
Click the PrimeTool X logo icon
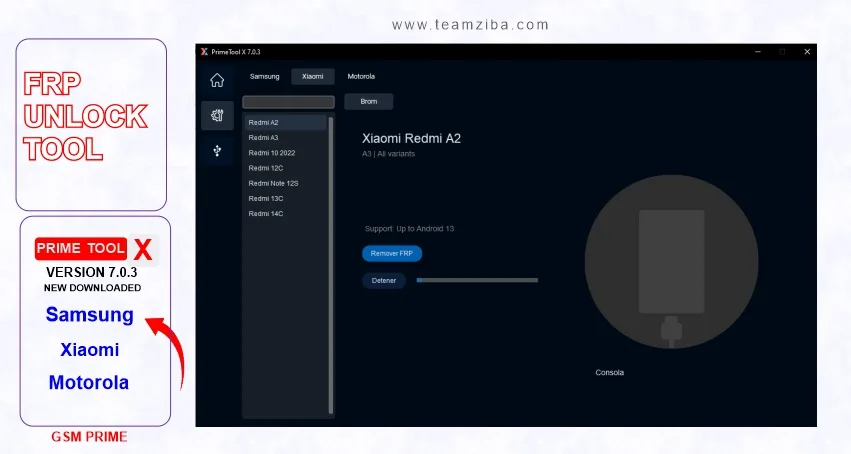[x=204, y=52]
